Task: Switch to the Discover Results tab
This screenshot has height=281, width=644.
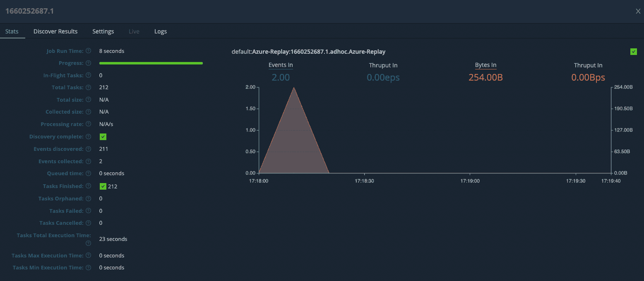Action: pyautogui.click(x=55, y=31)
